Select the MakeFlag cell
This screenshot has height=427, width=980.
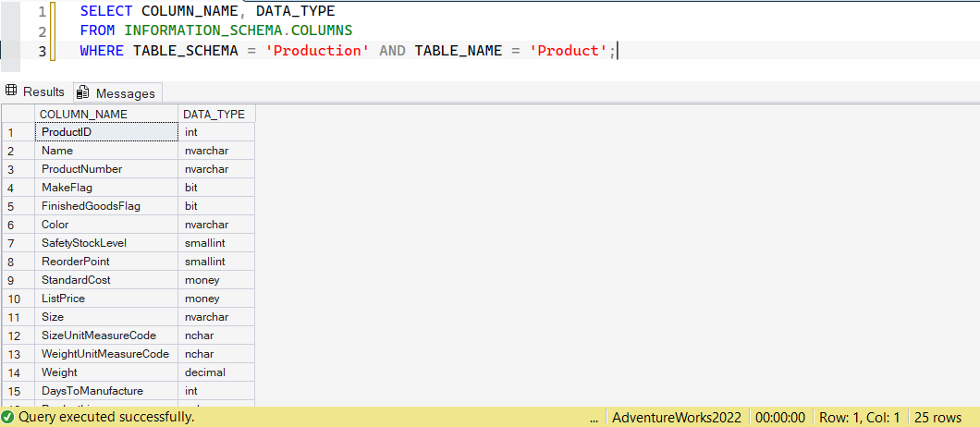pyautogui.click(x=106, y=188)
